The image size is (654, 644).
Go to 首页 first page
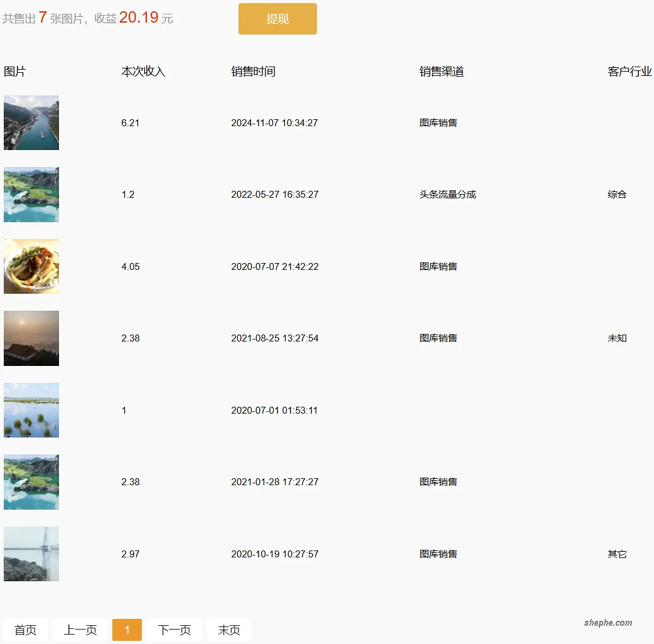coord(26,630)
